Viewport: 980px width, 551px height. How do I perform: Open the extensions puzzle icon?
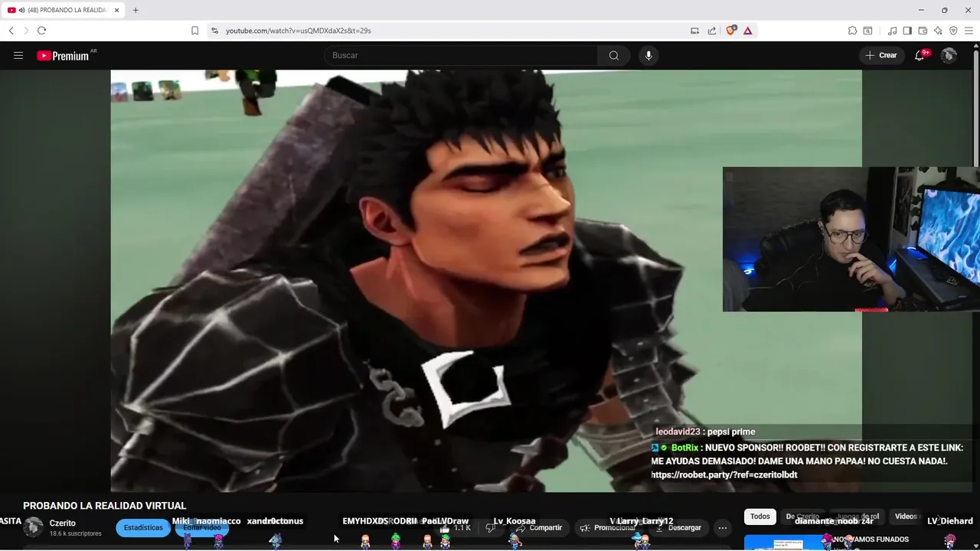pos(852,31)
